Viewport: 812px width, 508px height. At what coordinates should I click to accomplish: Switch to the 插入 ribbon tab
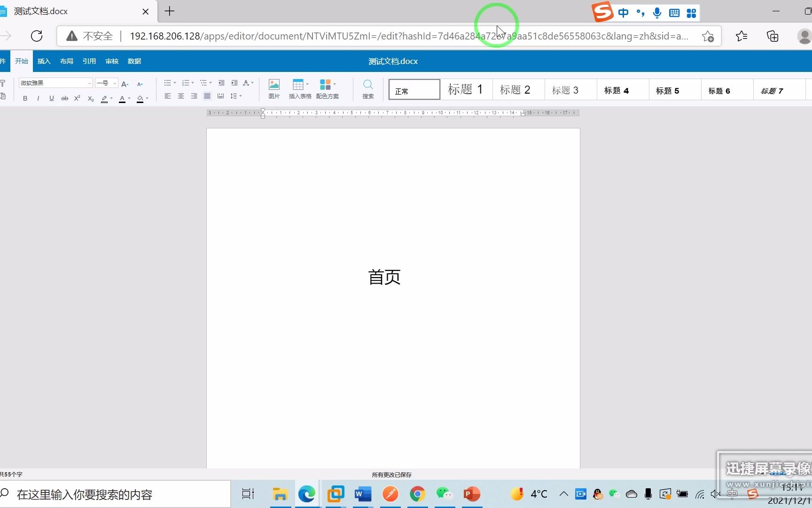coord(44,61)
